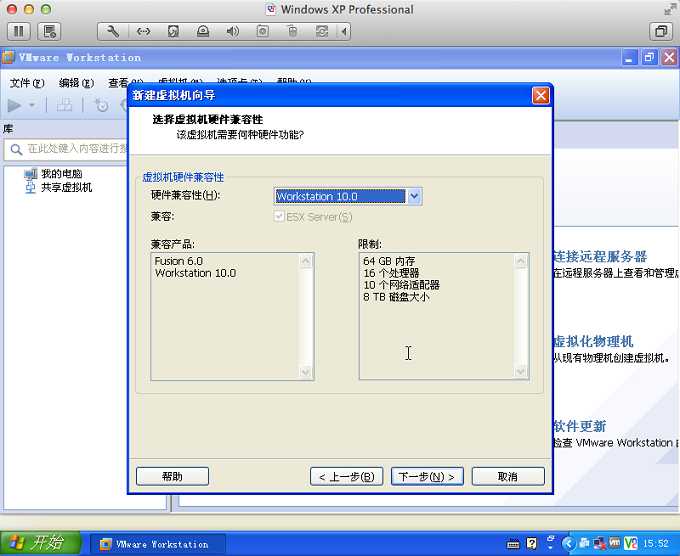680x556 pixels.
Task: Click the taskbar clock showing 15:52
Action: click(x=656, y=544)
